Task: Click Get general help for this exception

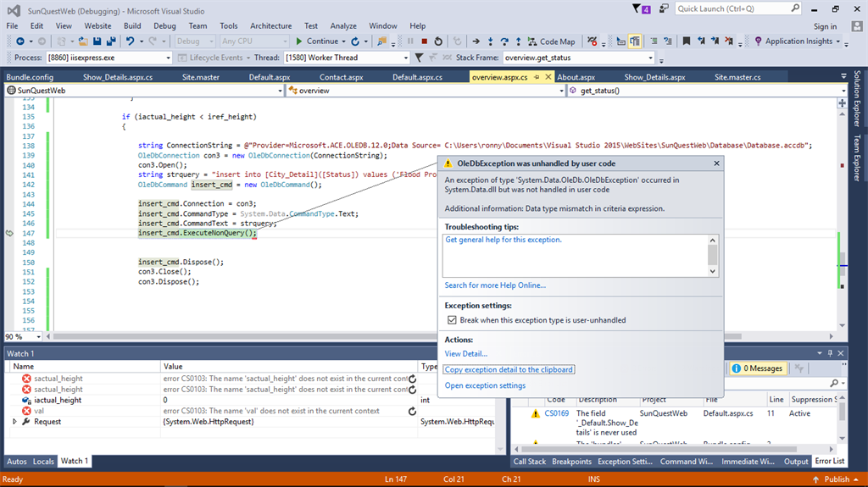Action: (504, 240)
